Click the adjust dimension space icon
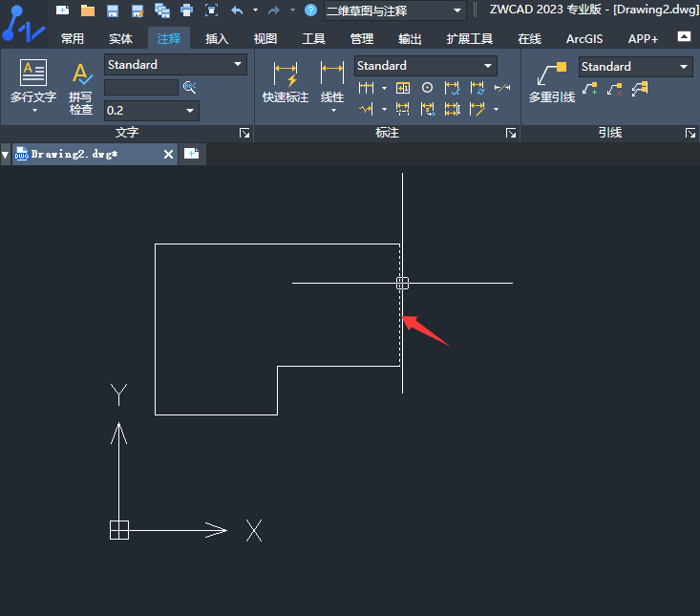The height and width of the screenshot is (616, 700). point(453,109)
